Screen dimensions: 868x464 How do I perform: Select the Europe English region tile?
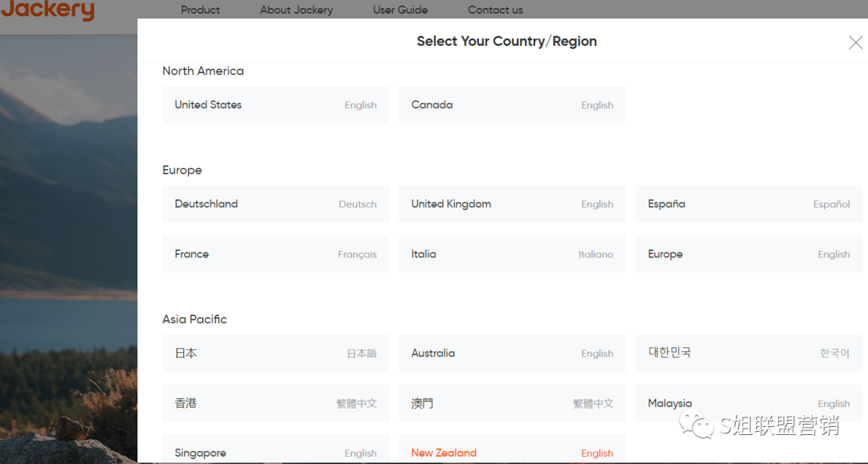[x=748, y=254]
